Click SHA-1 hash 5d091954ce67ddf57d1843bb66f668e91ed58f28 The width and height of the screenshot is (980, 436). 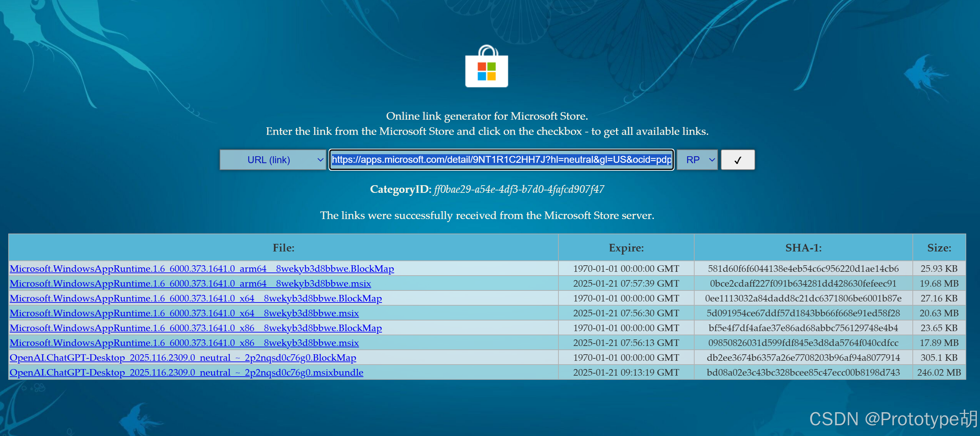point(804,313)
